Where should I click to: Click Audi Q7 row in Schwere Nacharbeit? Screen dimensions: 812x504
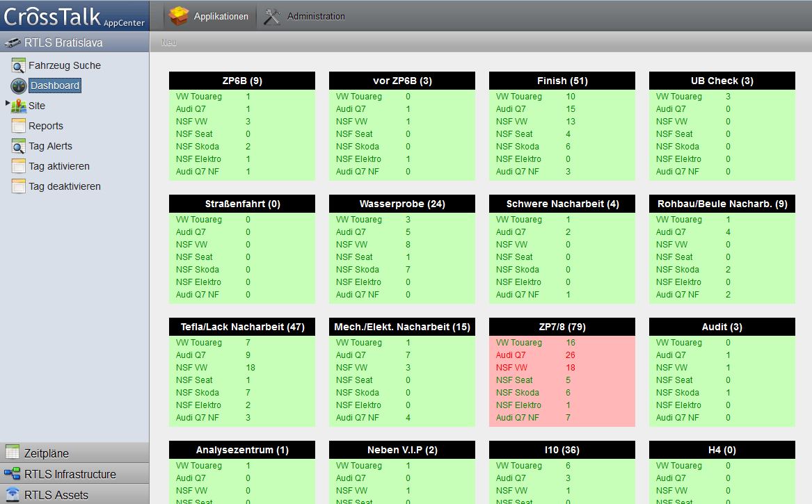pos(562,231)
